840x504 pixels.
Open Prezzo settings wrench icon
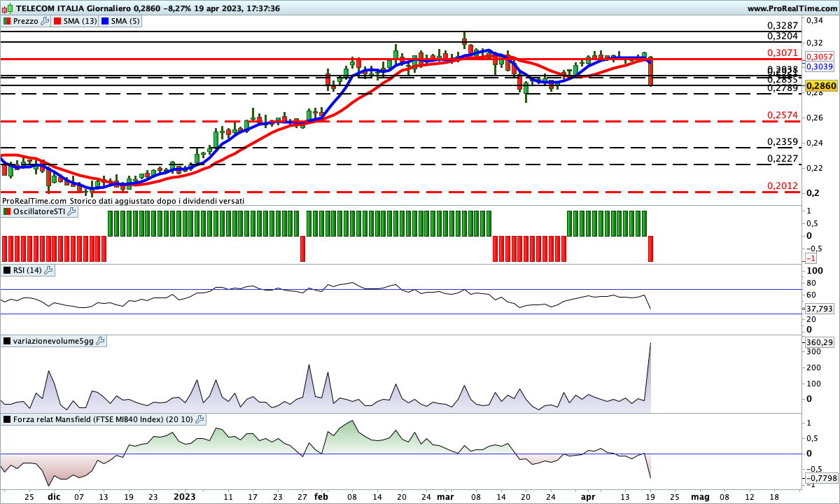pyautogui.click(x=45, y=21)
